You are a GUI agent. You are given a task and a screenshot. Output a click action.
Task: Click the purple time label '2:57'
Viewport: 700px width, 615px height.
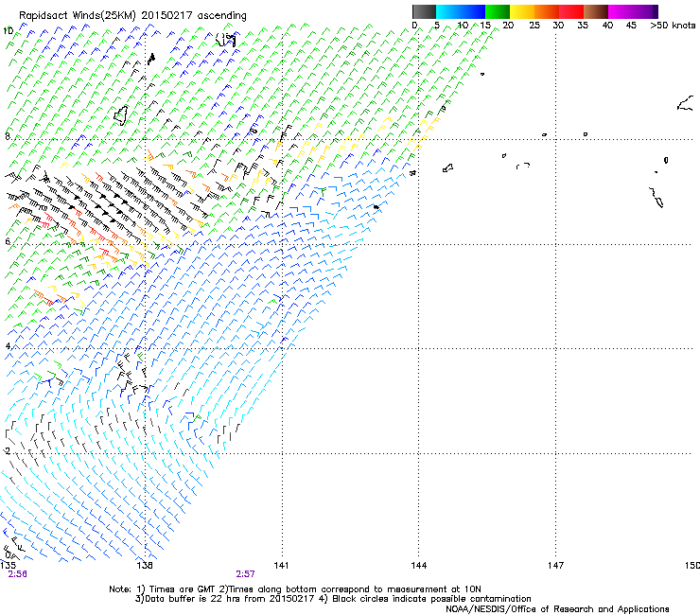(246, 574)
